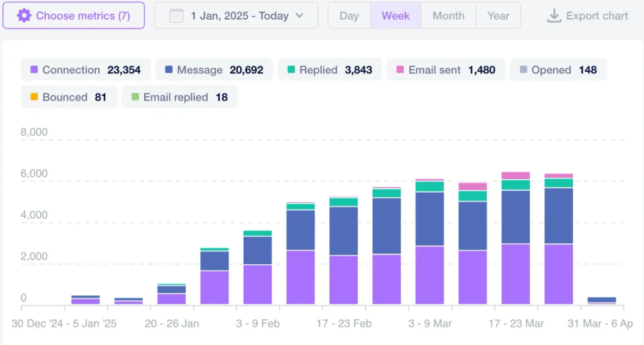This screenshot has width=644, height=345.
Task: Expand the date range dropdown chevron
Action: [x=300, y=15]
